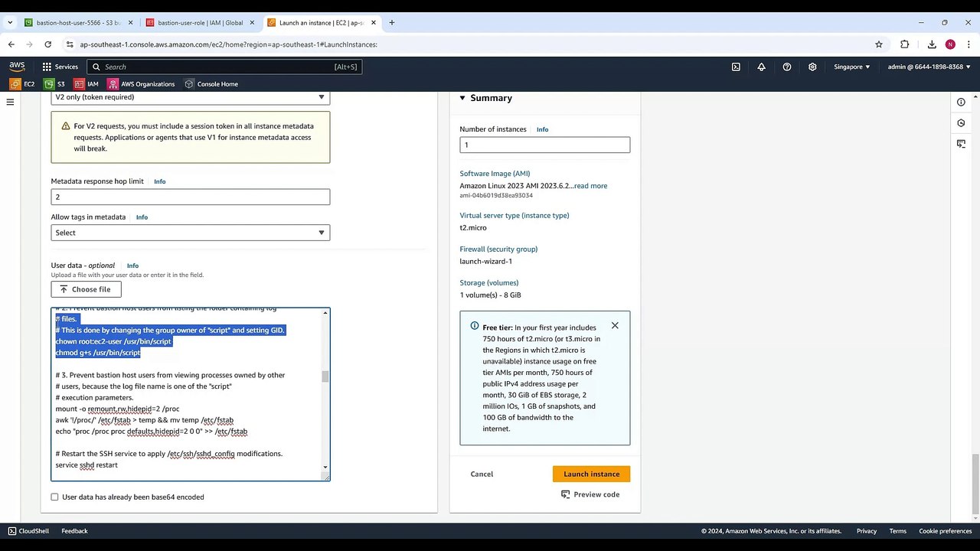Open browser downloads icon
This screenshot has width=980, height=551.
[932, 44]
